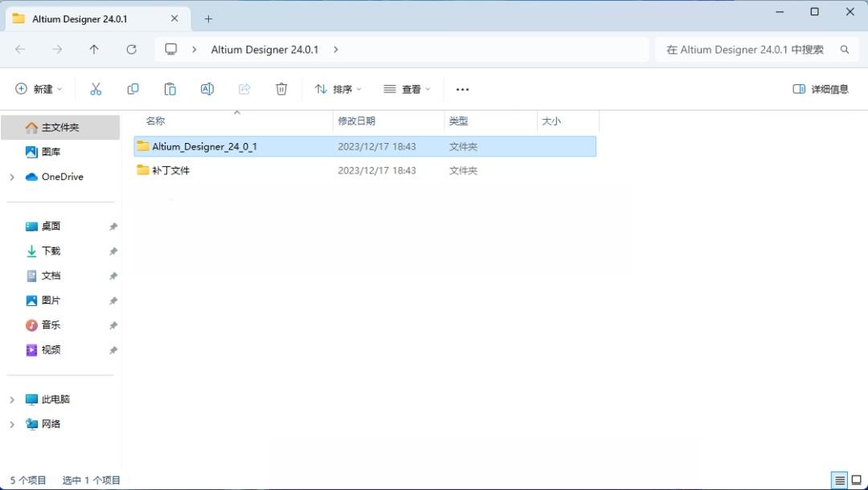This screenshot has width=868, height=490.
Task: Minimize the File Explorer window
Action: click(780, 11)
